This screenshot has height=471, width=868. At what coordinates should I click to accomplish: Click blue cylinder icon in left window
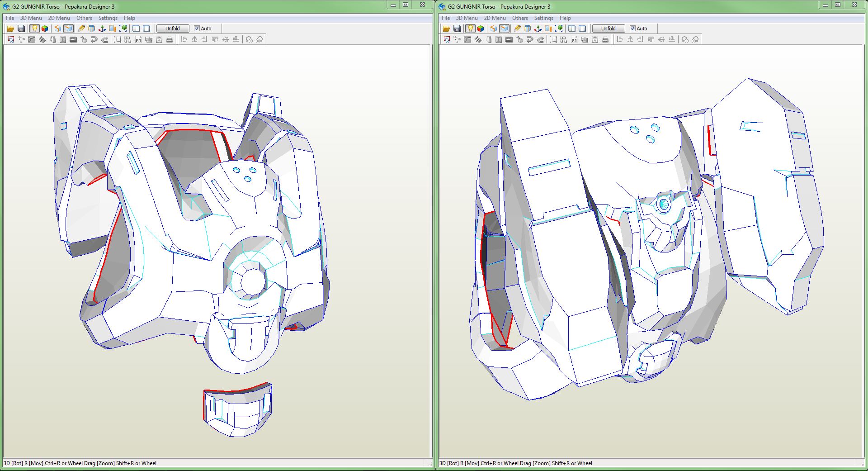click(x=91, y=29)
